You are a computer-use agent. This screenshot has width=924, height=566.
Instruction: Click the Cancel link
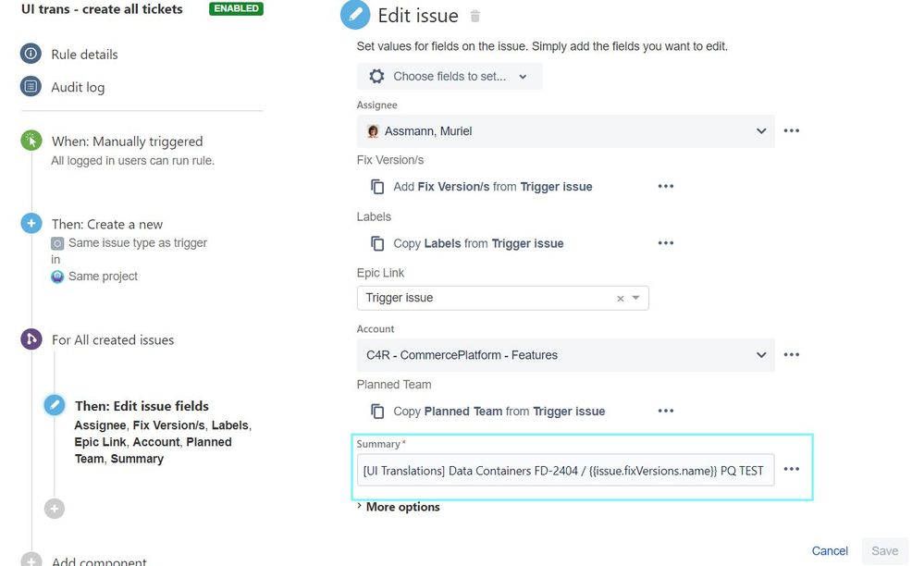click(830, 550)
